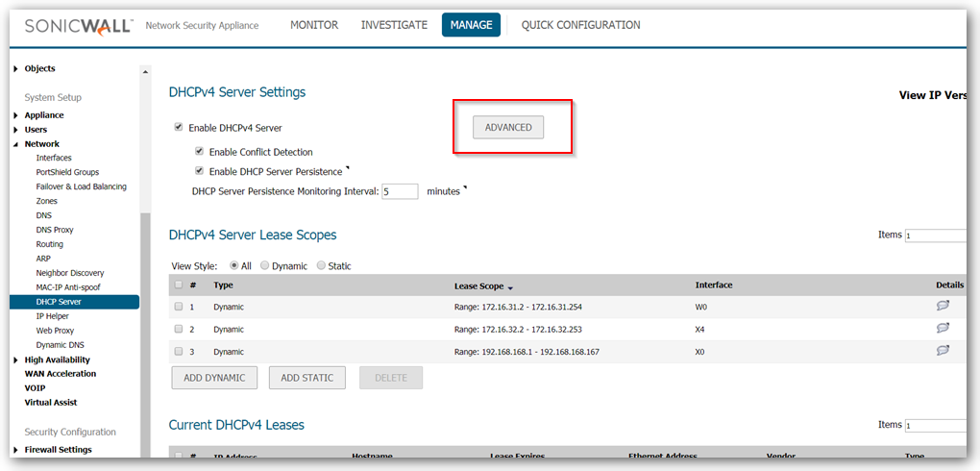Toggle Enable DHCP Server Persistence checkbox
The height and width of the screenshot is (471, 980).
199,171
